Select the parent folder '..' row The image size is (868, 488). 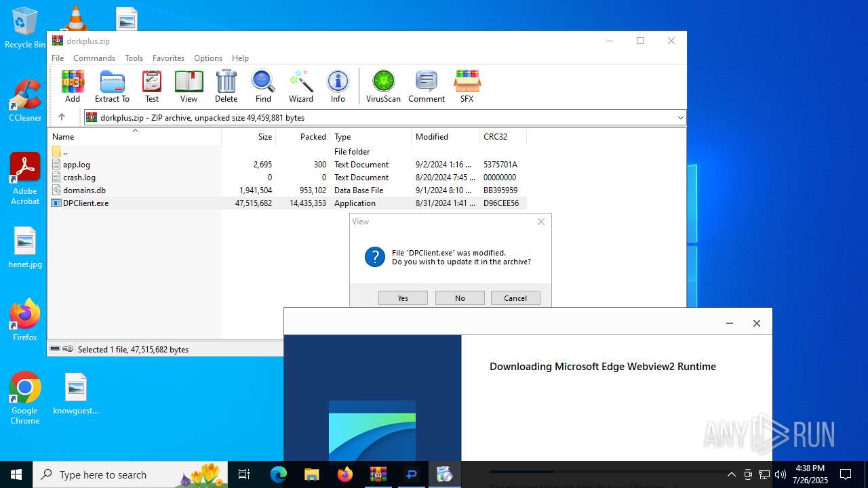pyautogui.click(x=288, y=152)
